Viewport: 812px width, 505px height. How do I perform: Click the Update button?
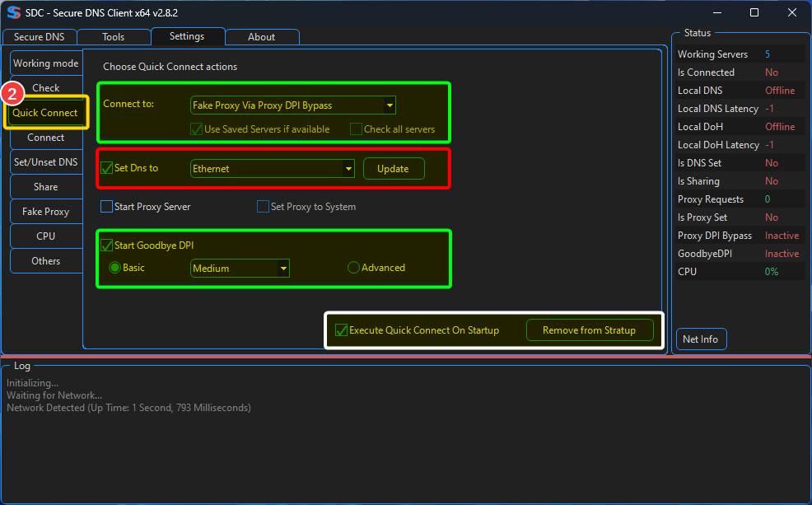394,169
